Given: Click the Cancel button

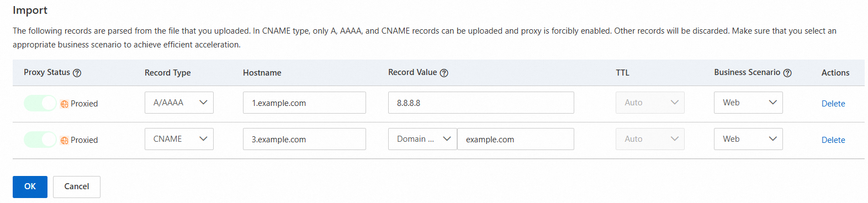Looking at the screenshot, I should pos(77,187).
